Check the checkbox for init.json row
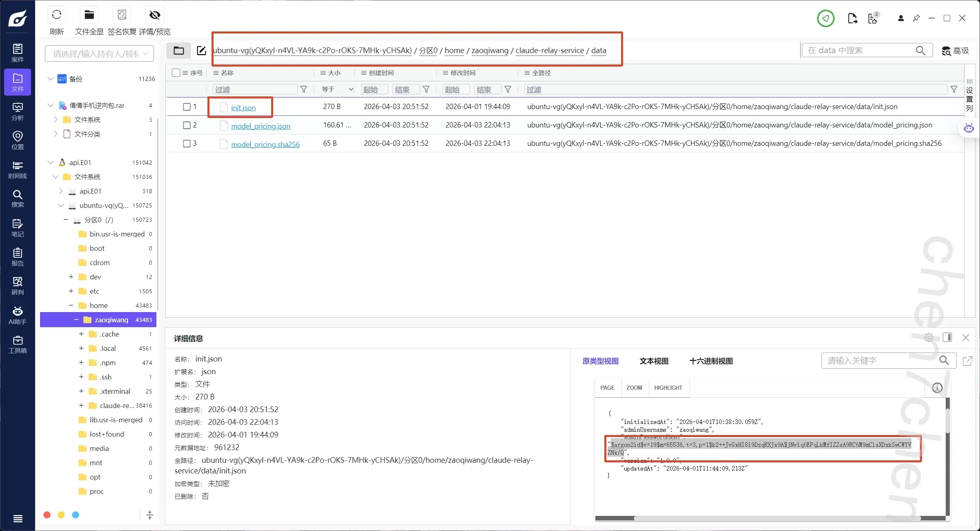 187,107
